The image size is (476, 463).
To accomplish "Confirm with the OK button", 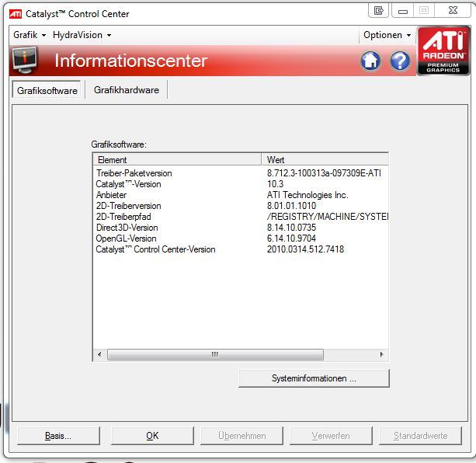I will (x=152, y=436).
